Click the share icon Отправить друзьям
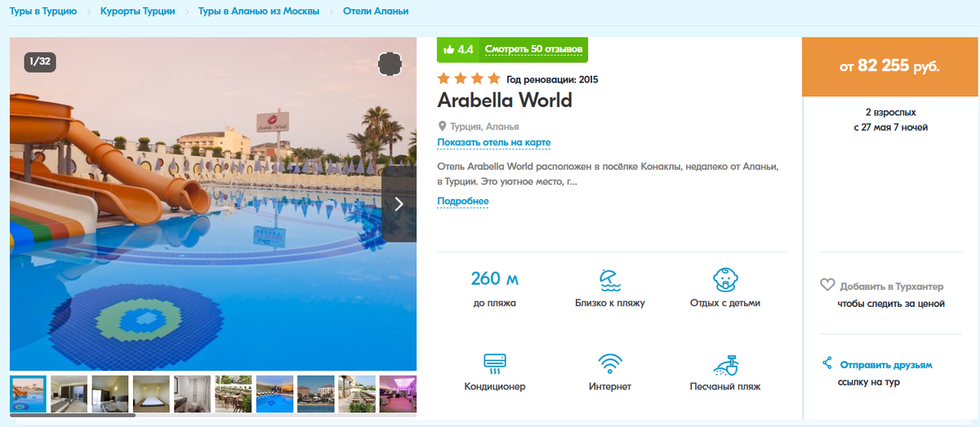Image resolution: width=980 pixels, height=427 pixels. 827,363
